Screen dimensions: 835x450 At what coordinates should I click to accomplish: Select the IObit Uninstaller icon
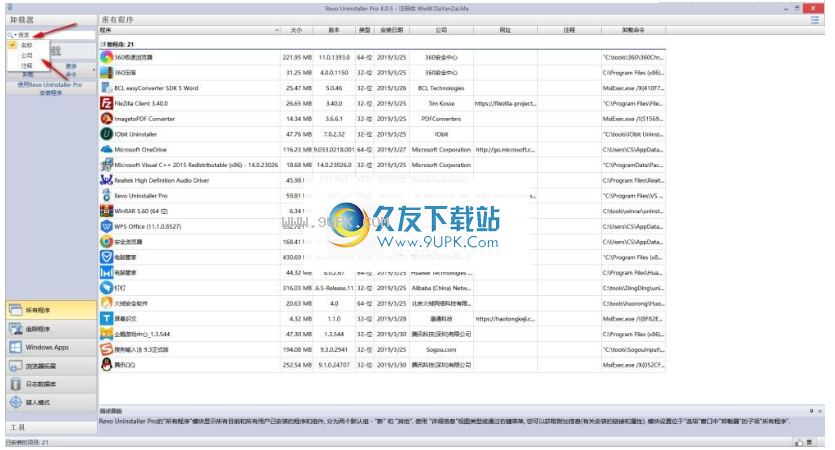[x=107, y=134]
